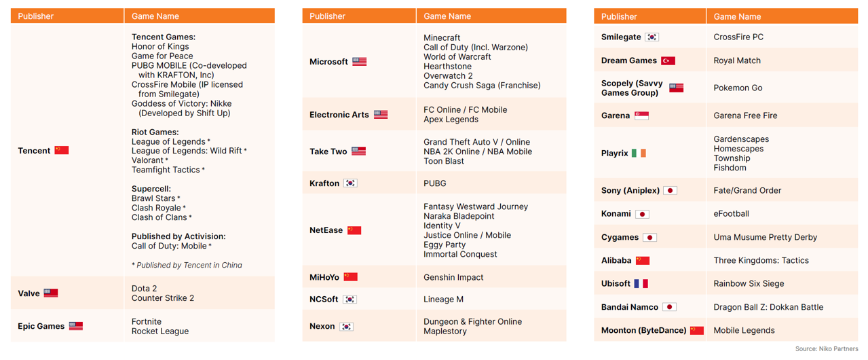Click the Ireland flag next to Playrix
Viewport: 868px width, 360px height.
pos(639,154)
